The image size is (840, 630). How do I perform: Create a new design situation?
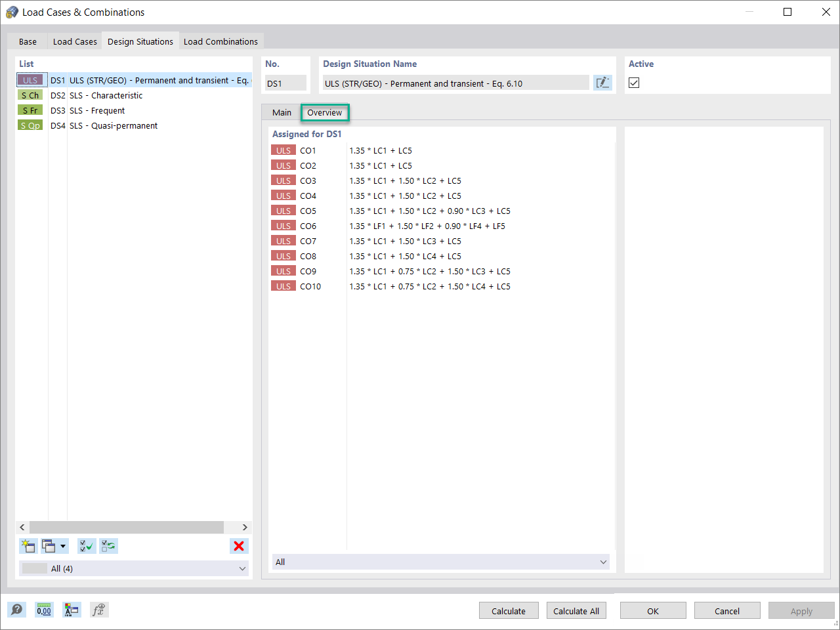[x=28, y=545]
